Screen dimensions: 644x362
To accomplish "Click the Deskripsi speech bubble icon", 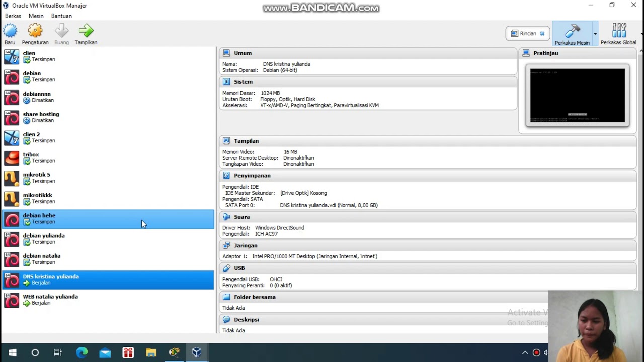I will [226, 320].
